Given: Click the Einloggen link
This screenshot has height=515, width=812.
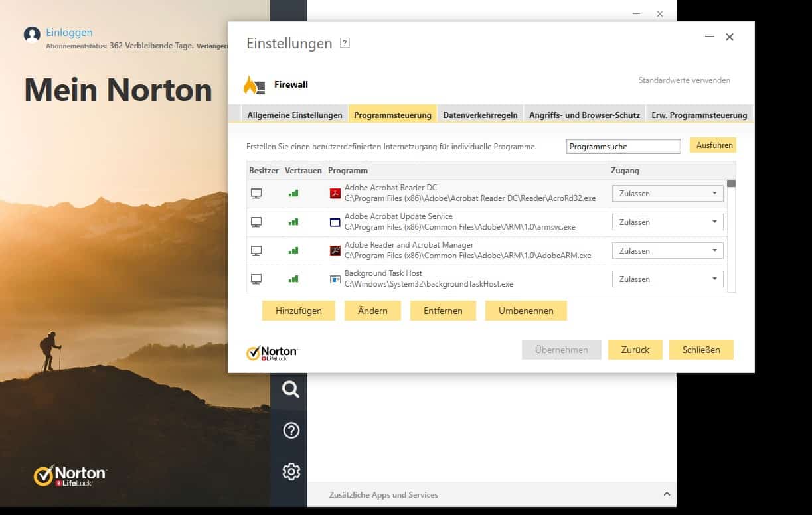Looking at the screenshot, I should pos(69,33).
